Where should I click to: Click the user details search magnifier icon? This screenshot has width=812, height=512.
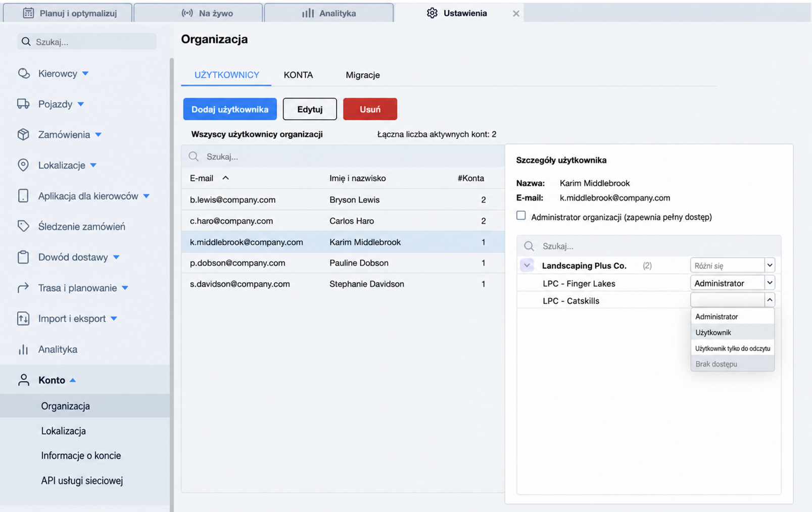[x=529, y=246]
